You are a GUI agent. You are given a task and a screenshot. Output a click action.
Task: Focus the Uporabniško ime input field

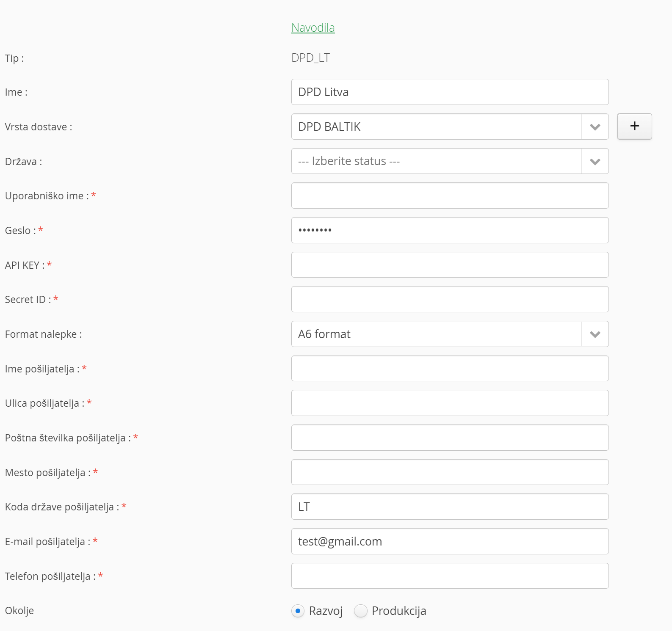click(x=450, y=196)
